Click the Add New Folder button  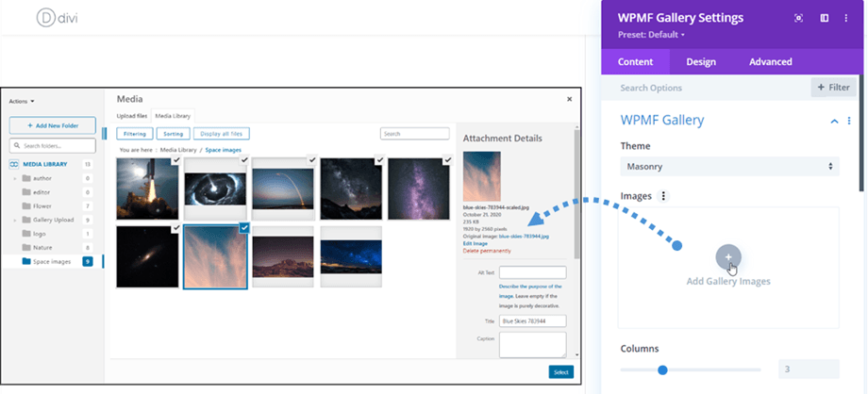tap(53, 125)
